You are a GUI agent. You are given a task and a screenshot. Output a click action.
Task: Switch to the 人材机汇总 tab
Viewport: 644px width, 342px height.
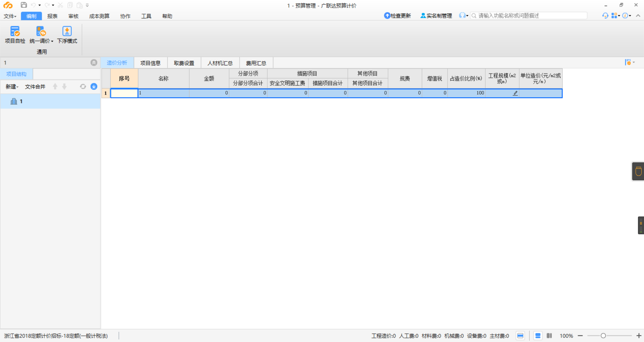pyautogui.click(x=220, y=63)
